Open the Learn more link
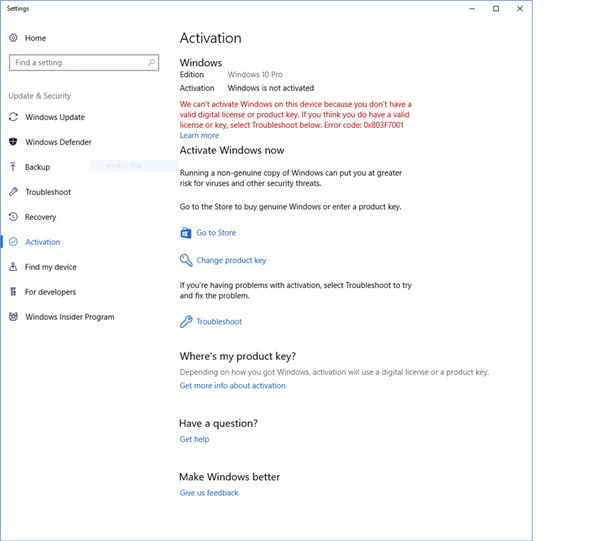 tap(199, 136)
